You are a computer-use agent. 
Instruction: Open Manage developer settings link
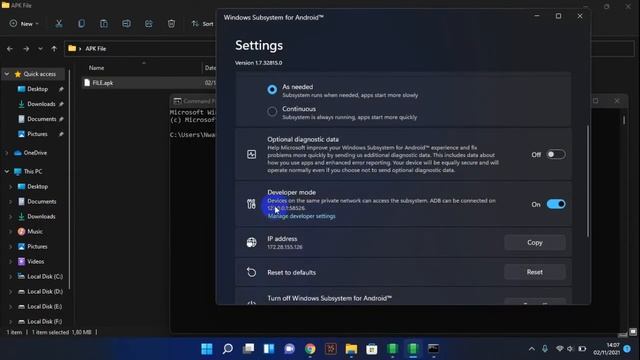click(x=302, y=216)
